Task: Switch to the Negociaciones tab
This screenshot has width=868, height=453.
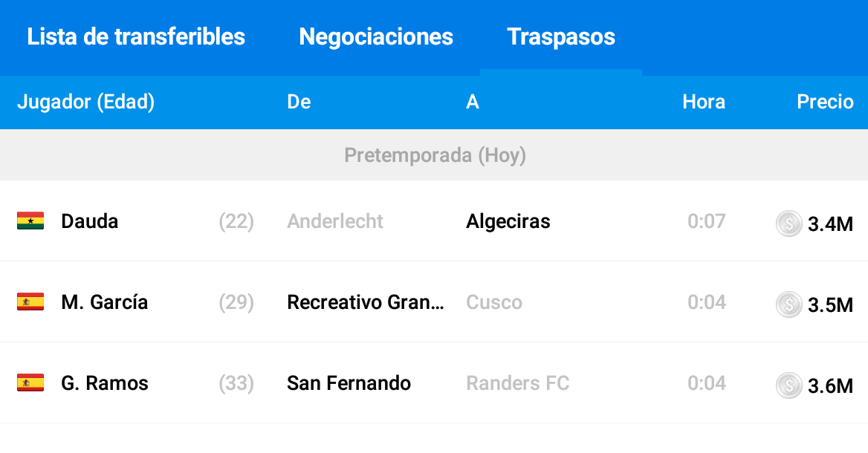Action: point(376,37)
